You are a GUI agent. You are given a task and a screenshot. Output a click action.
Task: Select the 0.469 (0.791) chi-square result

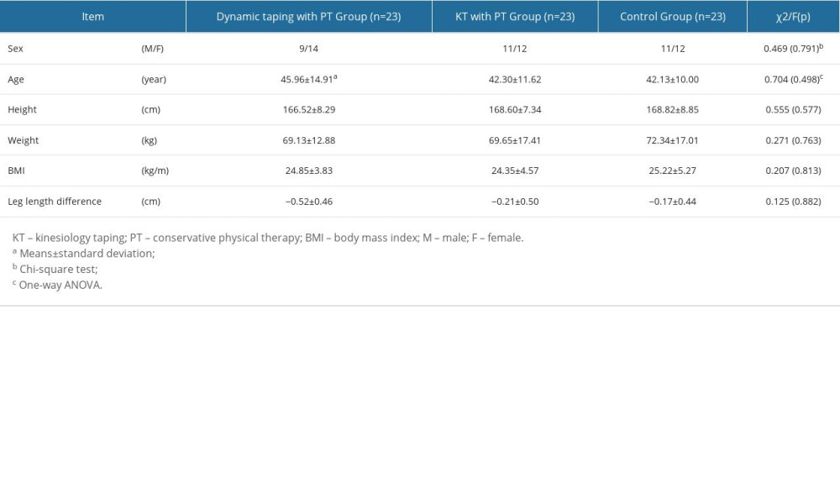point(791,49)
